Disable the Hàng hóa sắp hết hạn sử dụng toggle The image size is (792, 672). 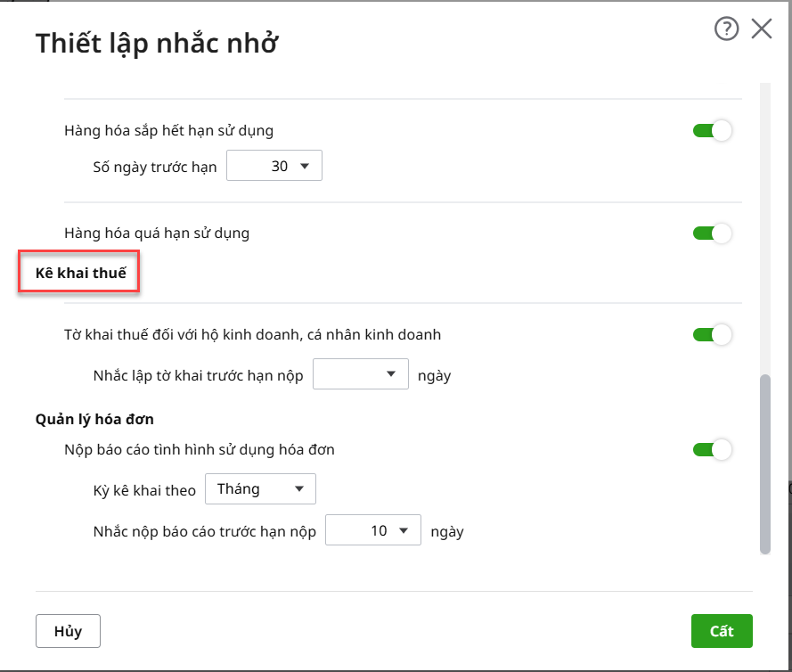point(712,131)
